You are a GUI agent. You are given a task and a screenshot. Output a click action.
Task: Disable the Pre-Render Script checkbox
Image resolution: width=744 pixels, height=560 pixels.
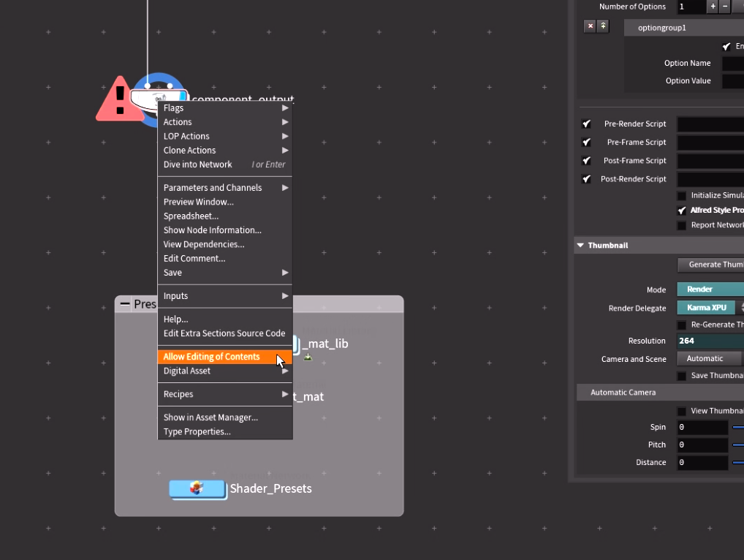(586, 124)
